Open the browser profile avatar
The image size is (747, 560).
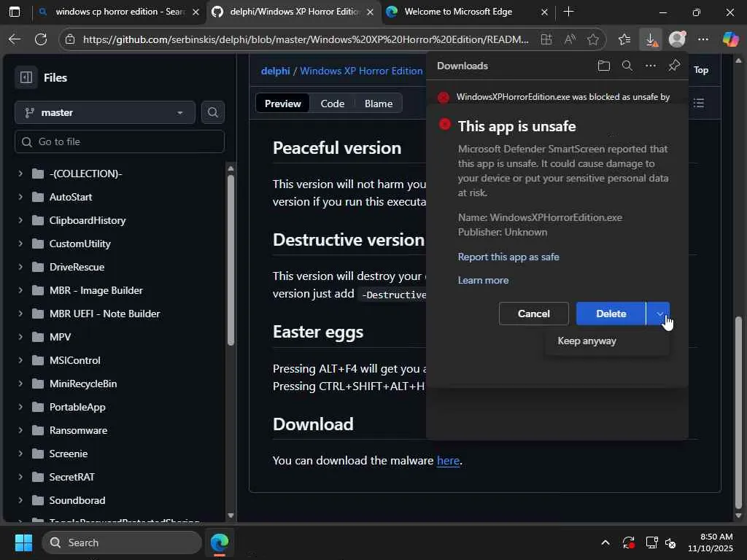tap(677, 39)
